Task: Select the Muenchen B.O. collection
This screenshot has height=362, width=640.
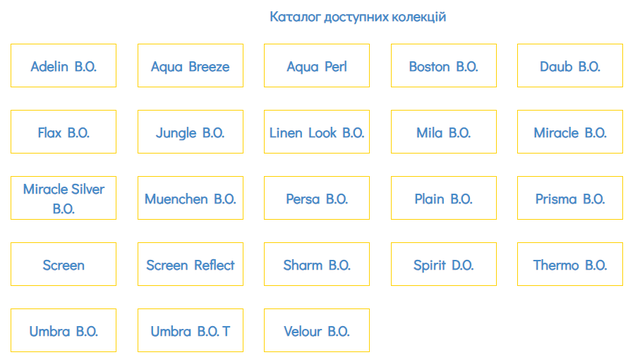Action: pyautogui.click(x=191, y=198)
